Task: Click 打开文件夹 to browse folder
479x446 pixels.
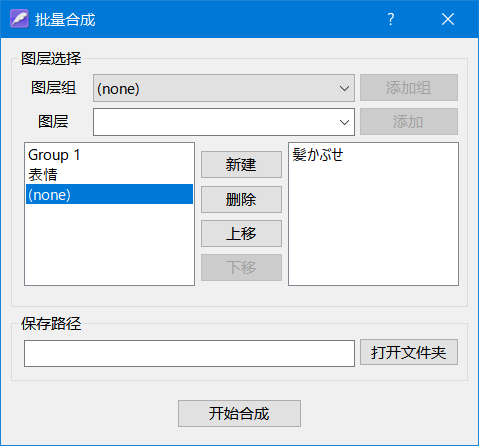Action: 409,352
